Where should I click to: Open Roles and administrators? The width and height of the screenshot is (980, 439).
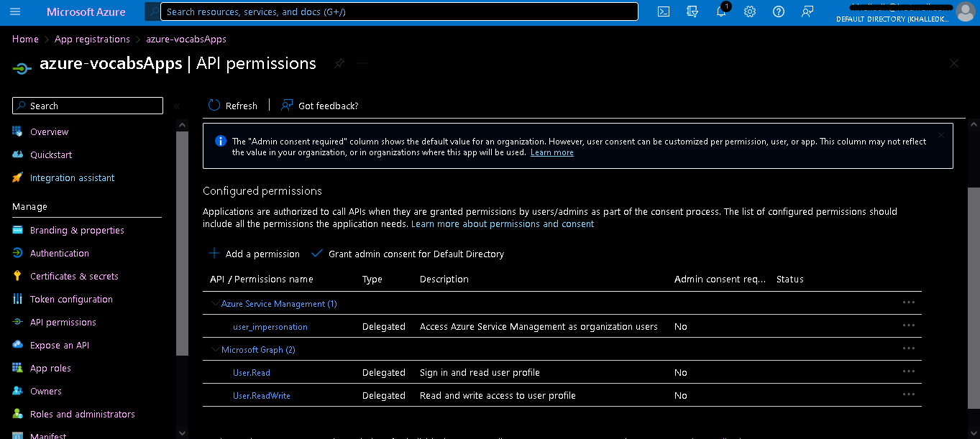83,414
